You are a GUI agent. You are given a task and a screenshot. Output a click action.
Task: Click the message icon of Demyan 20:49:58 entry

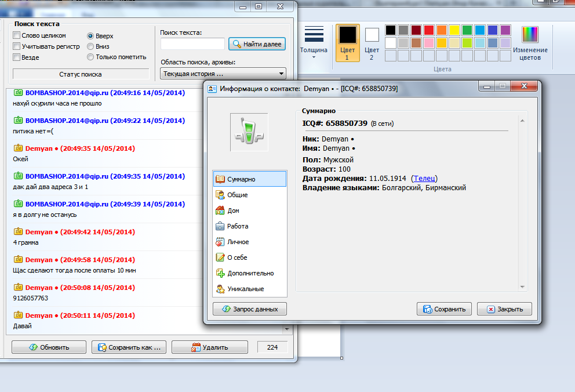click(x=18, y=260)
